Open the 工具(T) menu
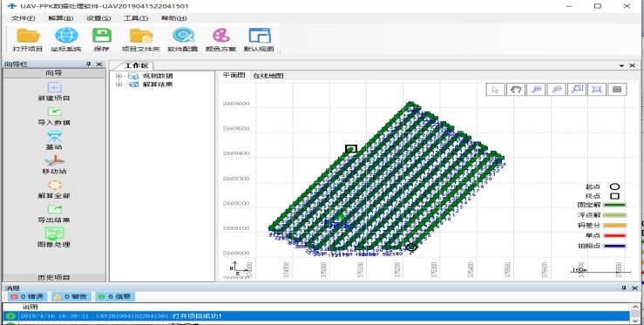 point(136,18)
